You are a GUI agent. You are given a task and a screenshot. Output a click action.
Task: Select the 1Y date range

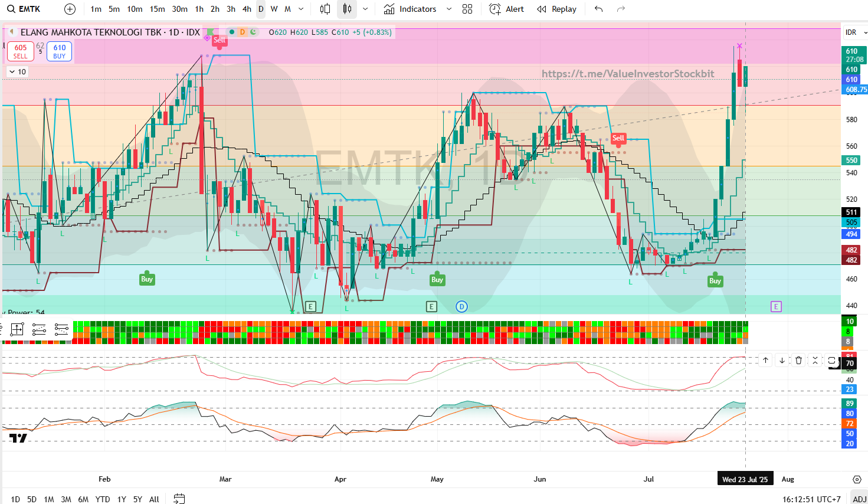click(x=122, y=499)
